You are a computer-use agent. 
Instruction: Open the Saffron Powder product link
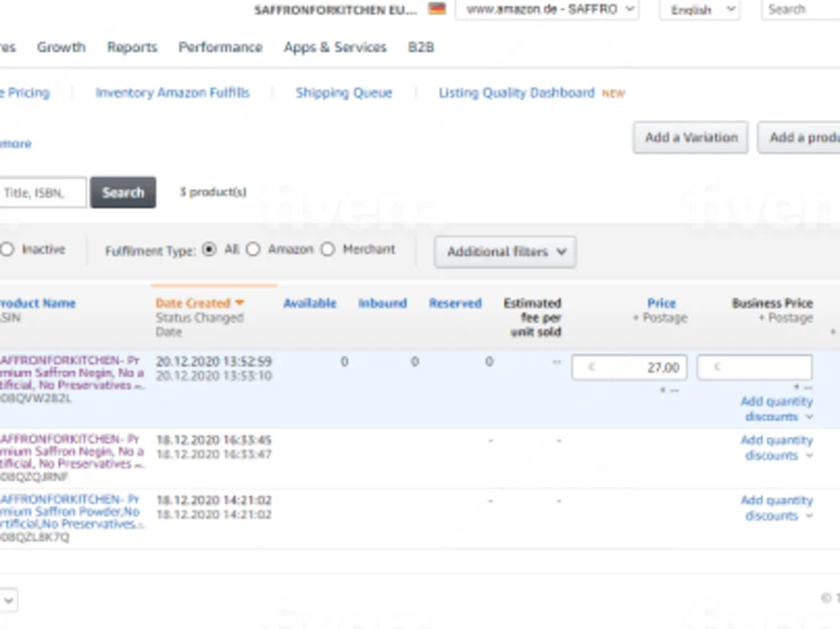pos(71,511)
